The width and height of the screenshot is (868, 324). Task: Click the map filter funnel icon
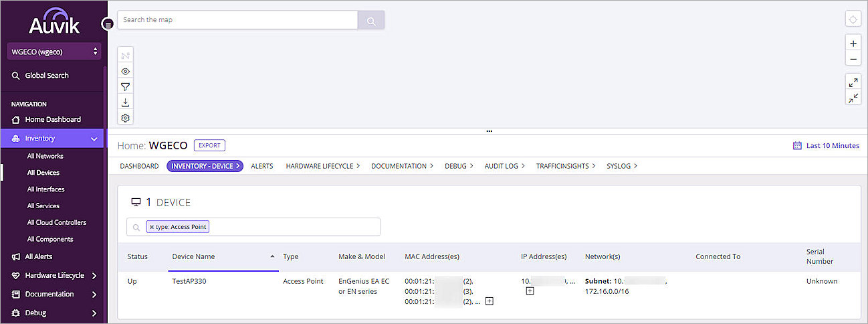pyautogui.click(x=125, y=86)
